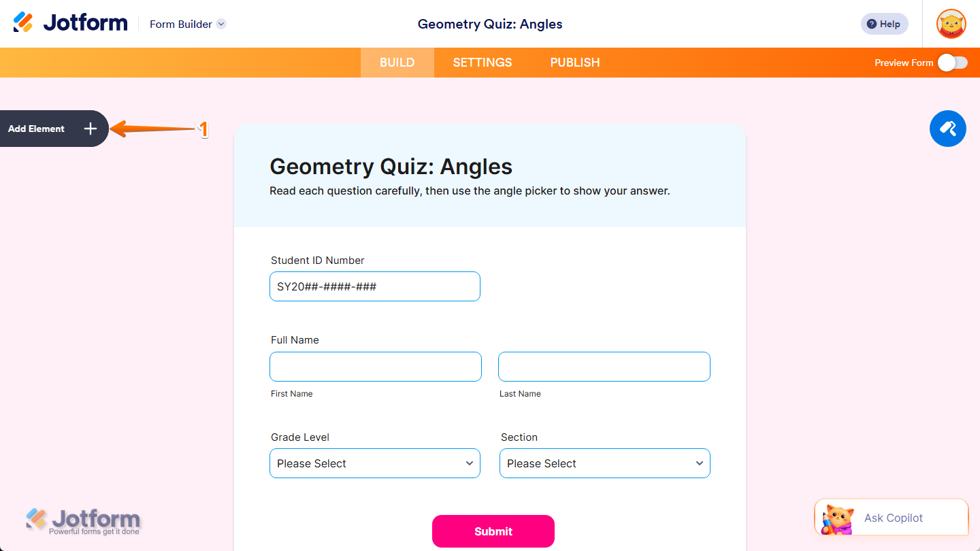
Task: Switch to the PUBLISH tab
Action: [x=574, y=62]
